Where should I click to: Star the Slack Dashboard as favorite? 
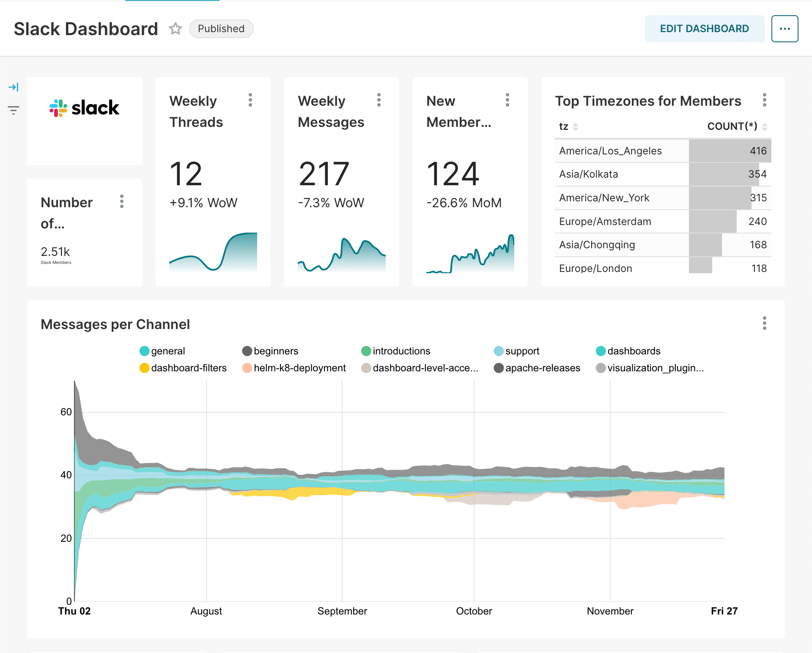(175, 29)
